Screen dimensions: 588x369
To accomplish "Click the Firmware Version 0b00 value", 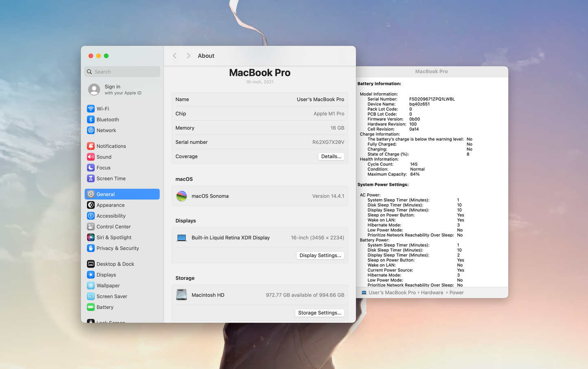I will pos(415,119).
